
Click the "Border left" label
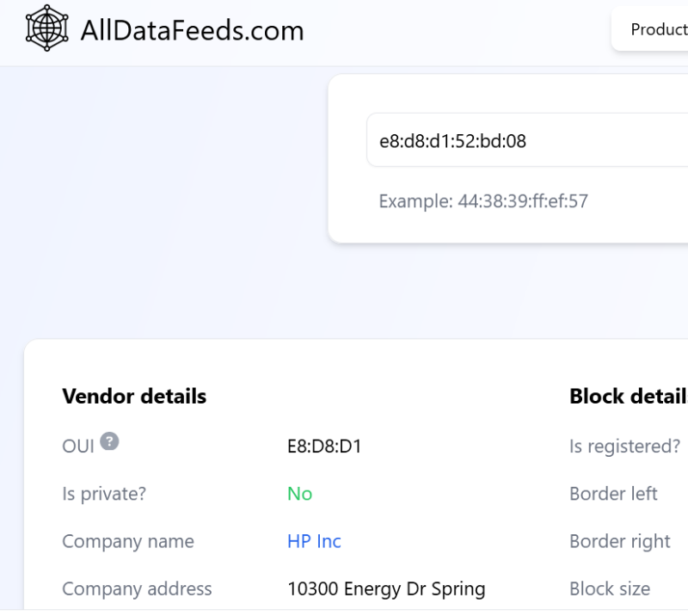click(613, 494)
